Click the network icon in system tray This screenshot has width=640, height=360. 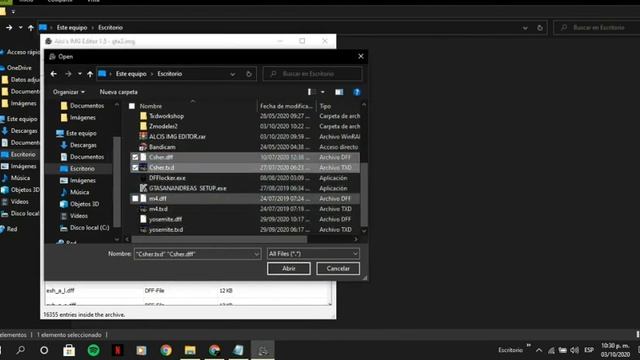click(x=551, y=350)
